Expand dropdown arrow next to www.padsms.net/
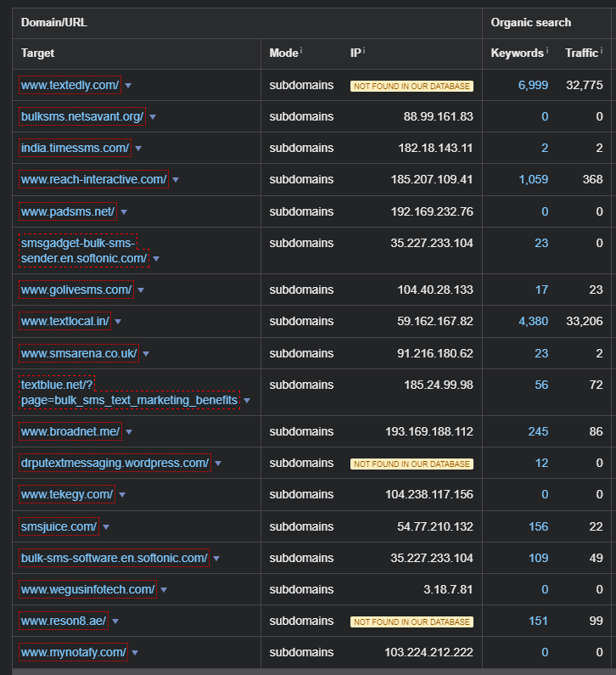 [124, 212]
